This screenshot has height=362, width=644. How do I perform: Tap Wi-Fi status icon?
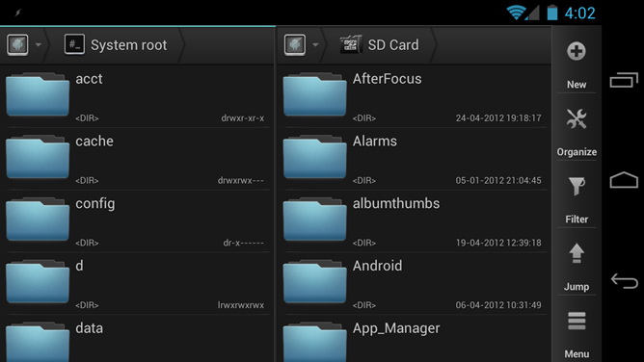point(517,13)
